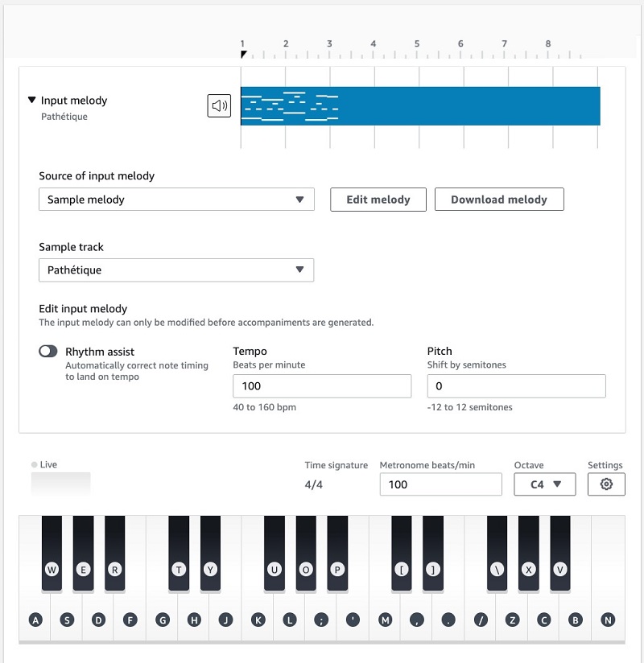The height and width of the screenshot is (663, 644).
Task: Click the Metronome beats/min field
Action: [x=441, y=484]
